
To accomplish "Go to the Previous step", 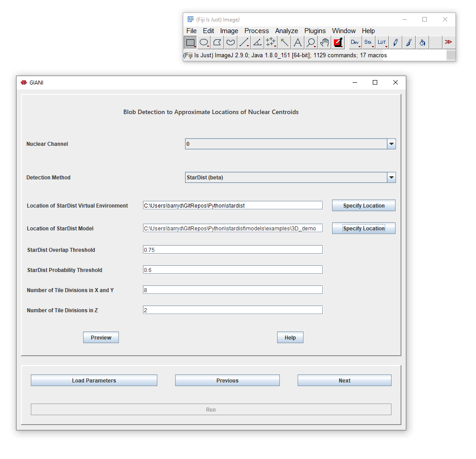I will 227,381.
